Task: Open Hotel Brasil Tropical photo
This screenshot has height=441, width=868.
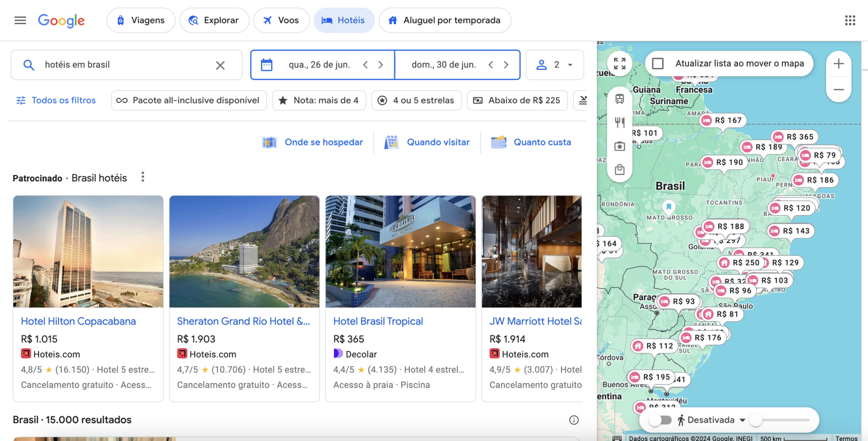Action: [401, 251]
